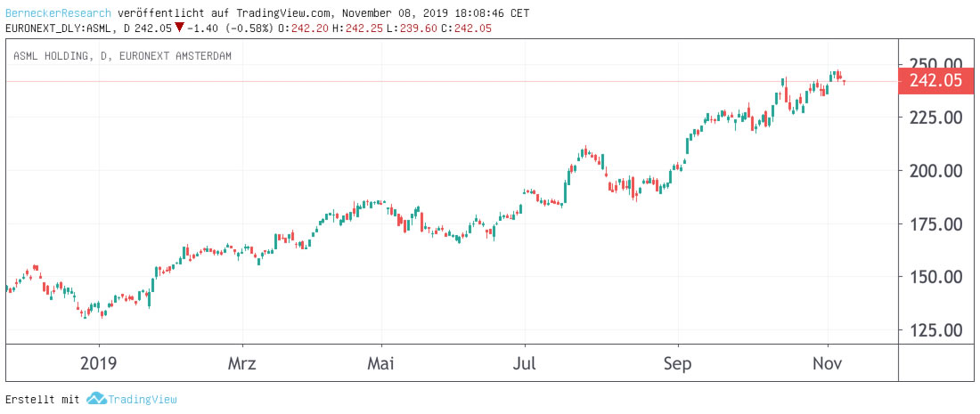980x414 pixels.
Task: Click the red 242.05 current price label
Action: [935, 81]
